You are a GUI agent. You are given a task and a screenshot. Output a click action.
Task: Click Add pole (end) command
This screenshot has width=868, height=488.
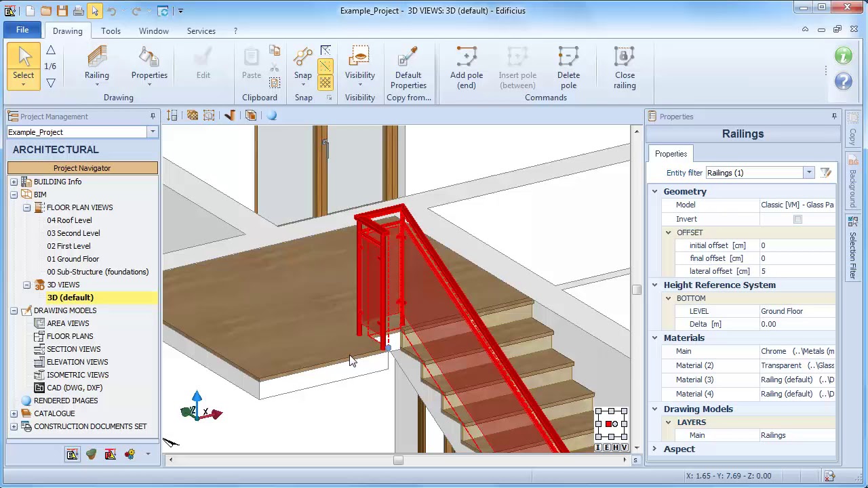pos(467,67)
